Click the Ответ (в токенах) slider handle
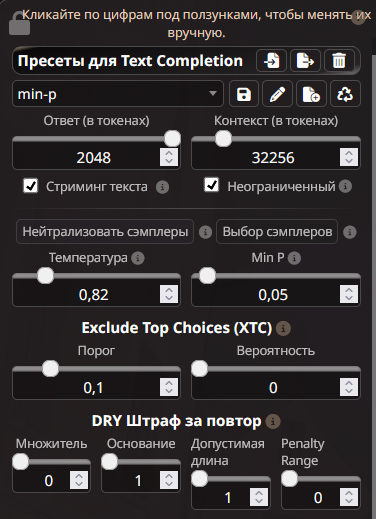This screenshot has height=519, width=376. tap(172, 138)
